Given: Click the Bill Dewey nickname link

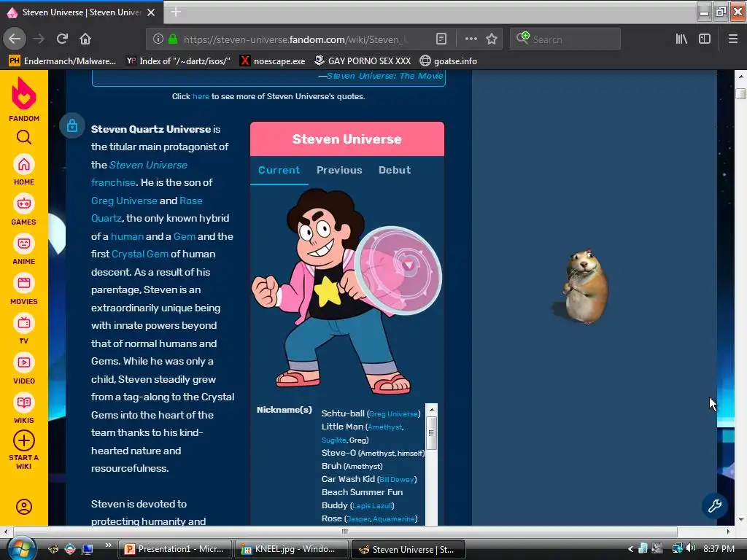Looking at the screenshot, I should coord(396,480).
